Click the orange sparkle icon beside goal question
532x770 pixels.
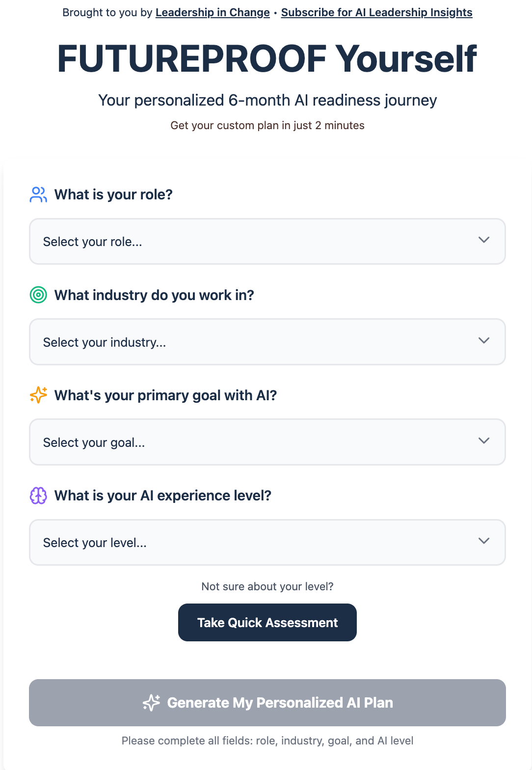pos(38,395)
